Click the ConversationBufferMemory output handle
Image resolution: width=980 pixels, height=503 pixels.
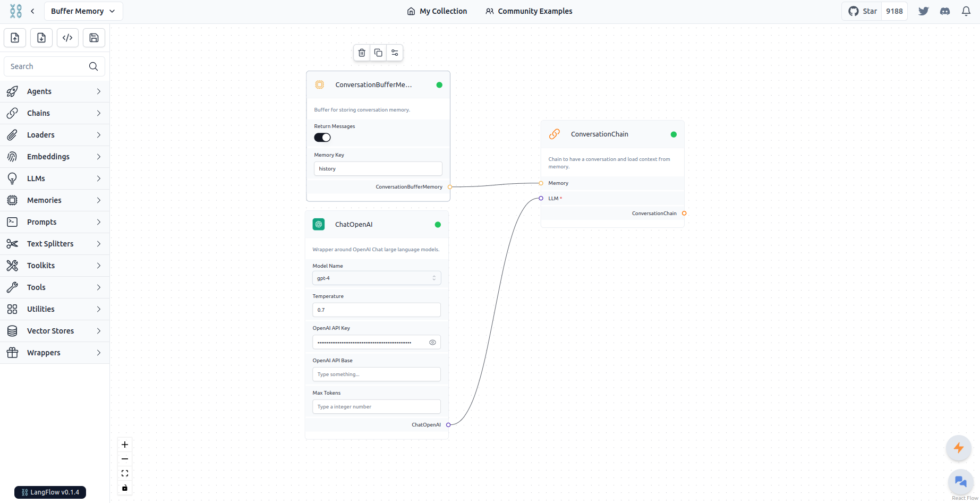pos(450,187)
